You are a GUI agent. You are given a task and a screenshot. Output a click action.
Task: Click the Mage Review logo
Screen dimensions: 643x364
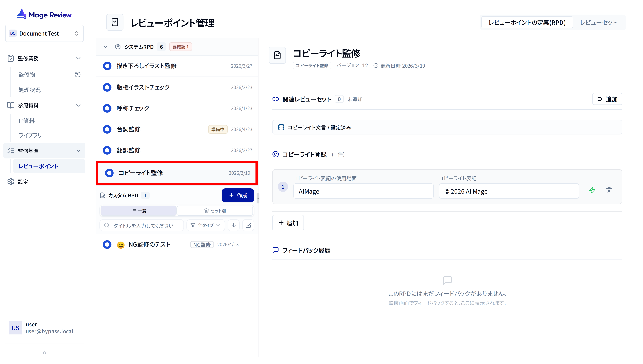(x=44, y=14)
